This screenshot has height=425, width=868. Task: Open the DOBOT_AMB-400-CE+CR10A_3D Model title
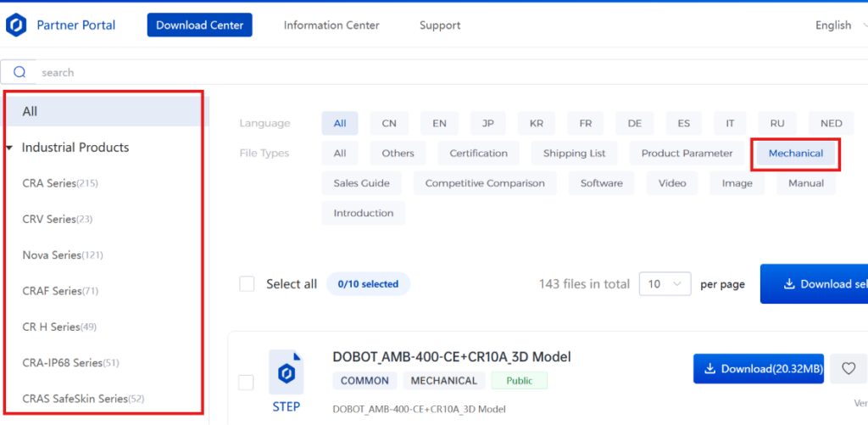click(452, 357)
